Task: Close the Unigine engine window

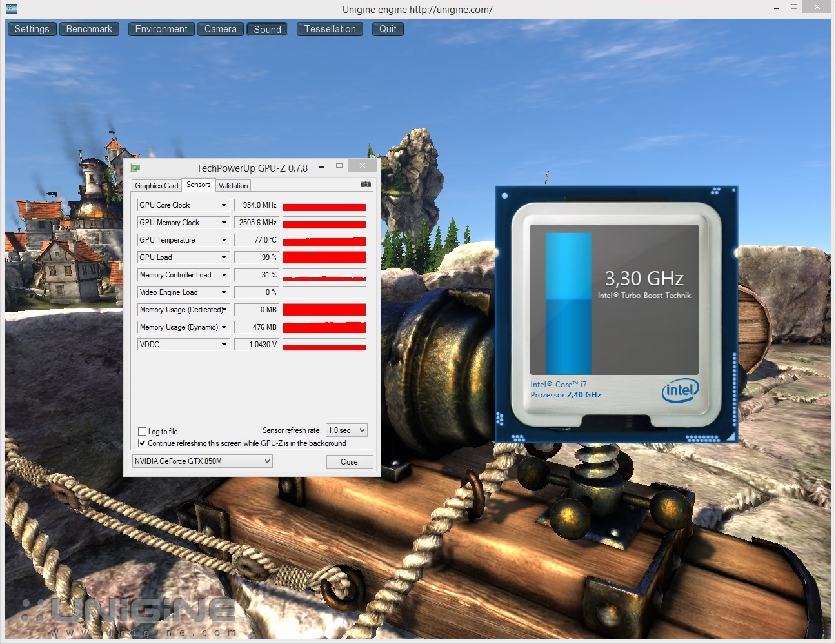Action: click(x=818, y=7)
